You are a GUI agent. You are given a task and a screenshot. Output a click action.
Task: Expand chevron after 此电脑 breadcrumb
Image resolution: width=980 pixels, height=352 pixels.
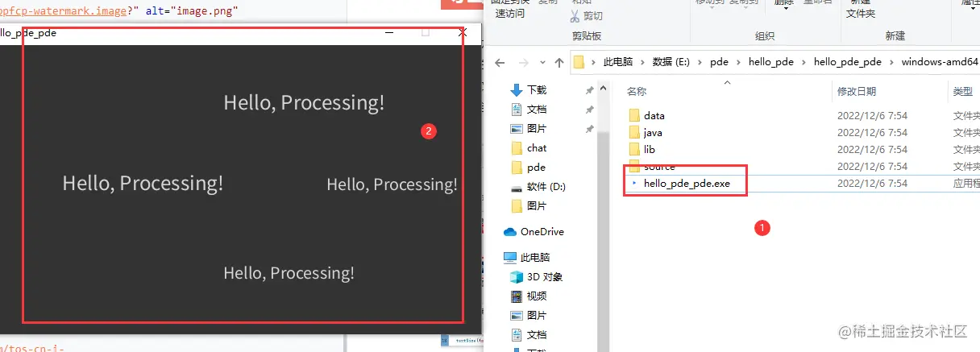point(642,63)
